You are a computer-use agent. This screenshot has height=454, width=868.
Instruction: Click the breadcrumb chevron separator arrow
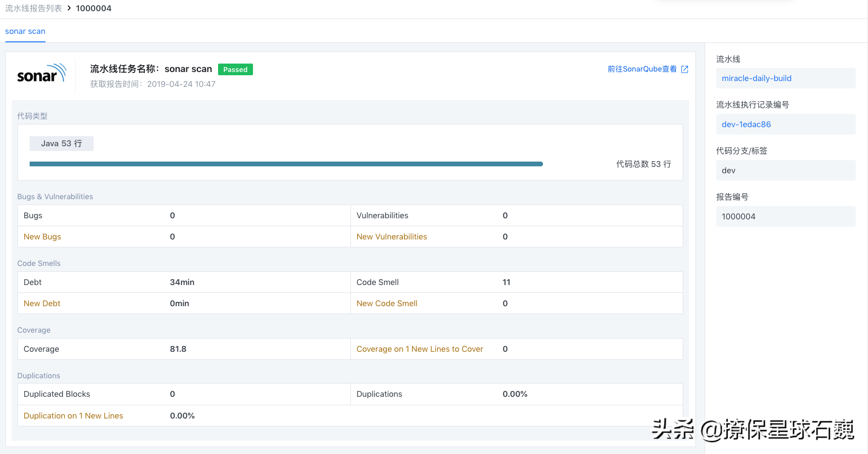click(69, 8)
